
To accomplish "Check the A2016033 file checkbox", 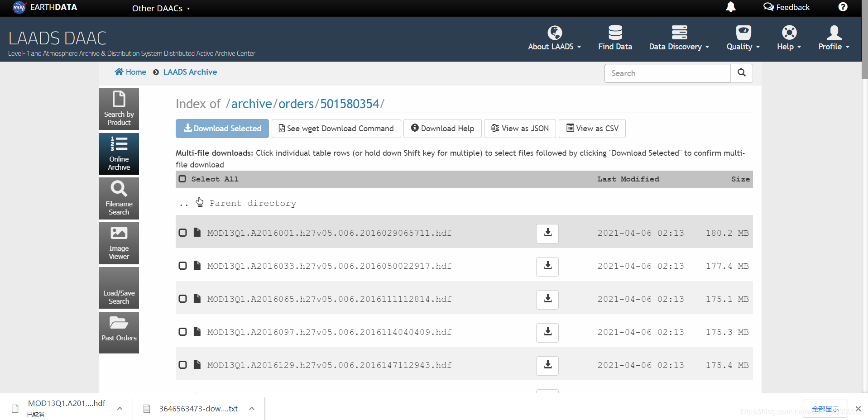I will pyautogui.click(x=183, y=266).
